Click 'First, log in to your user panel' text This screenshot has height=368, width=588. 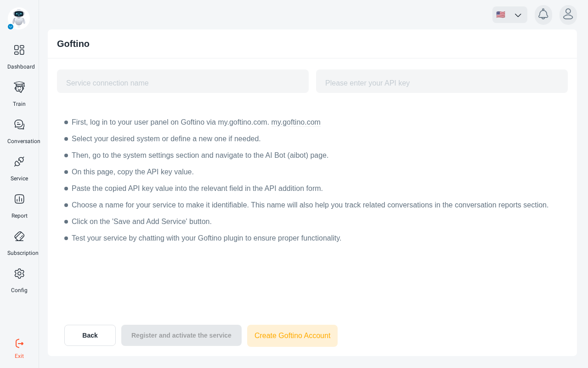coord(170,122)
